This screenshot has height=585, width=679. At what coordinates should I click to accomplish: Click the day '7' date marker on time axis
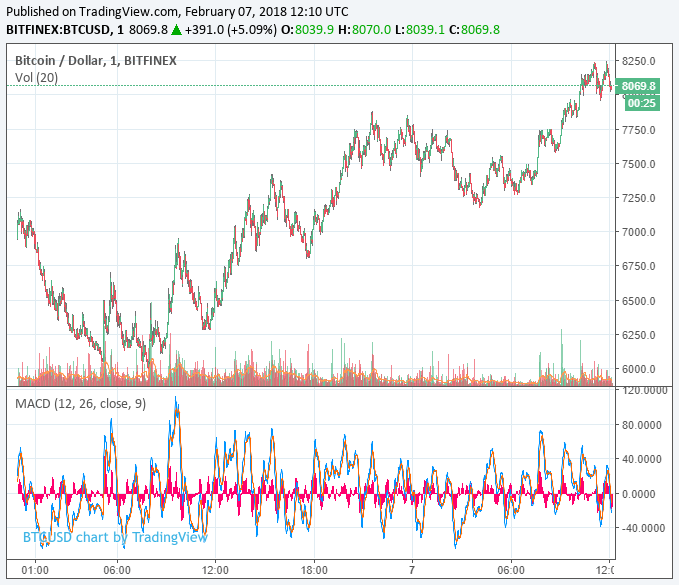click(x=412, y=569)
